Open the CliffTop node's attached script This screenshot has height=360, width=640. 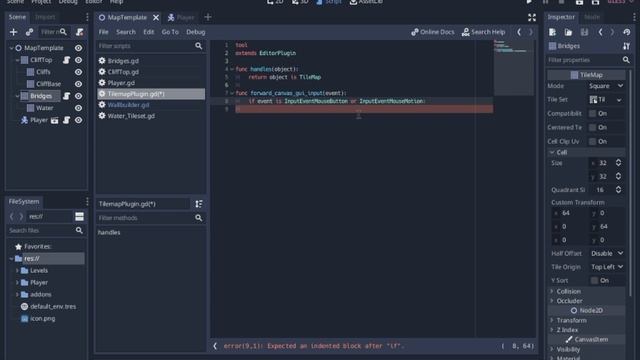click(x=66, y=60)
